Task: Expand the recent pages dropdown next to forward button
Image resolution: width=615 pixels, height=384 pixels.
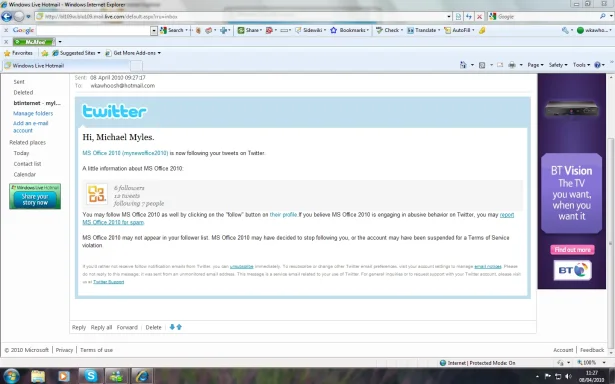Action: (x=28, y=16)
